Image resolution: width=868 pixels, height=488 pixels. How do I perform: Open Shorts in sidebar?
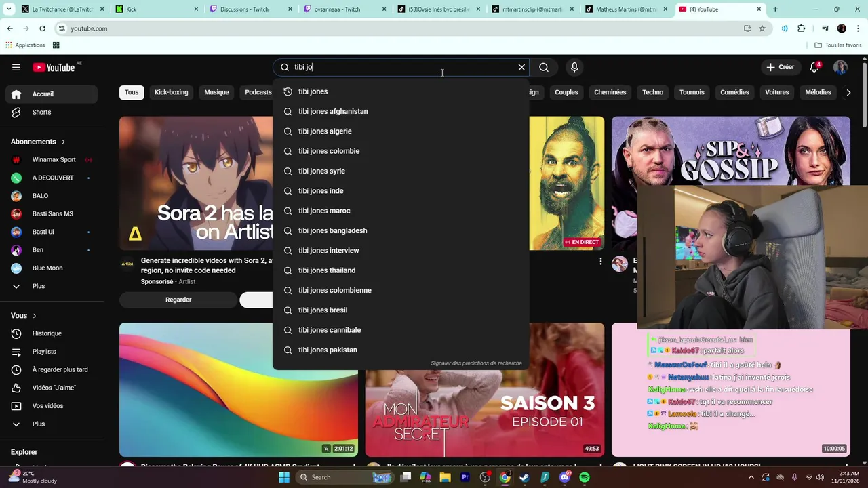[52, 112]
